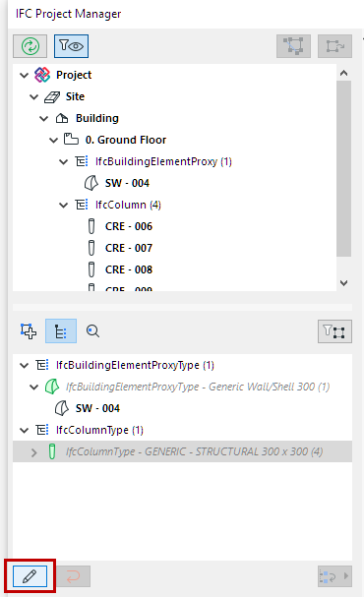Collapse the Building tree node
The width and height of the screenshot is (364, 597).
click(x=44, y=118)
